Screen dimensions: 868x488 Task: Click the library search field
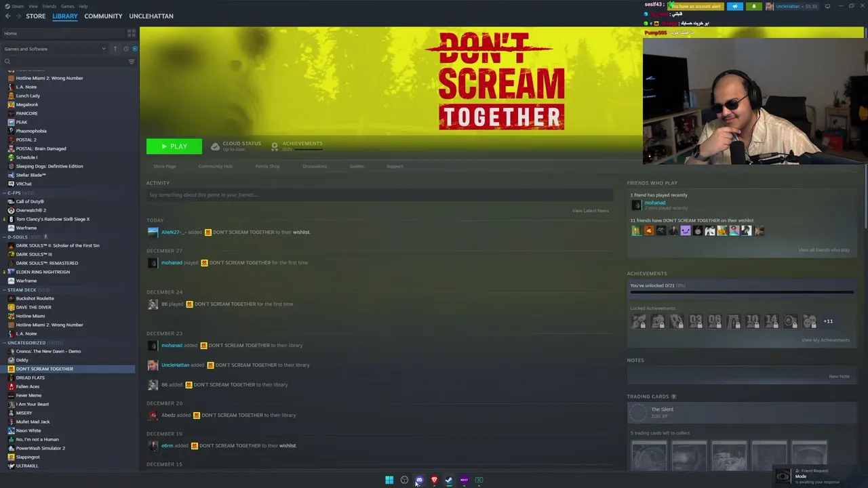pyautogui.click(x=64, y=62)
